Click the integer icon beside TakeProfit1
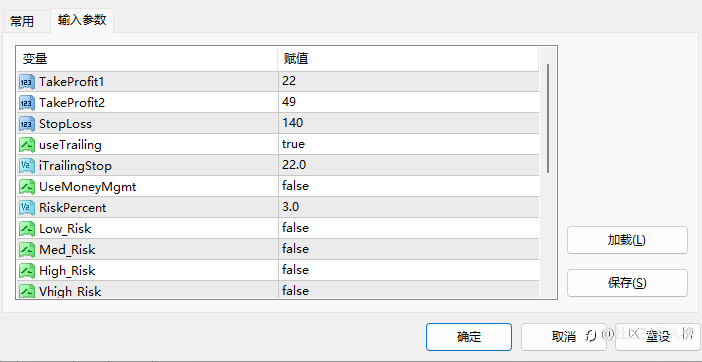Image resolution: width=702 pixels, height=362 pixels. [27, 82]
